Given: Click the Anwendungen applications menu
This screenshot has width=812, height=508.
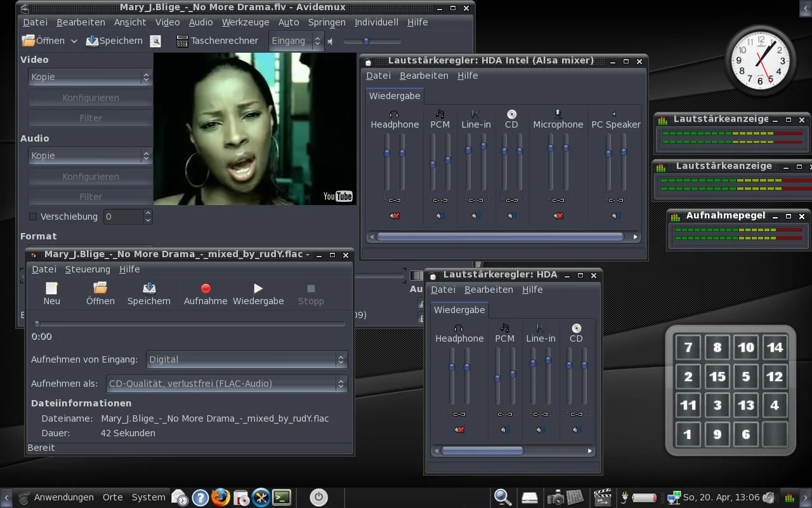Looking at the screenshot, I should click(63, 497).
